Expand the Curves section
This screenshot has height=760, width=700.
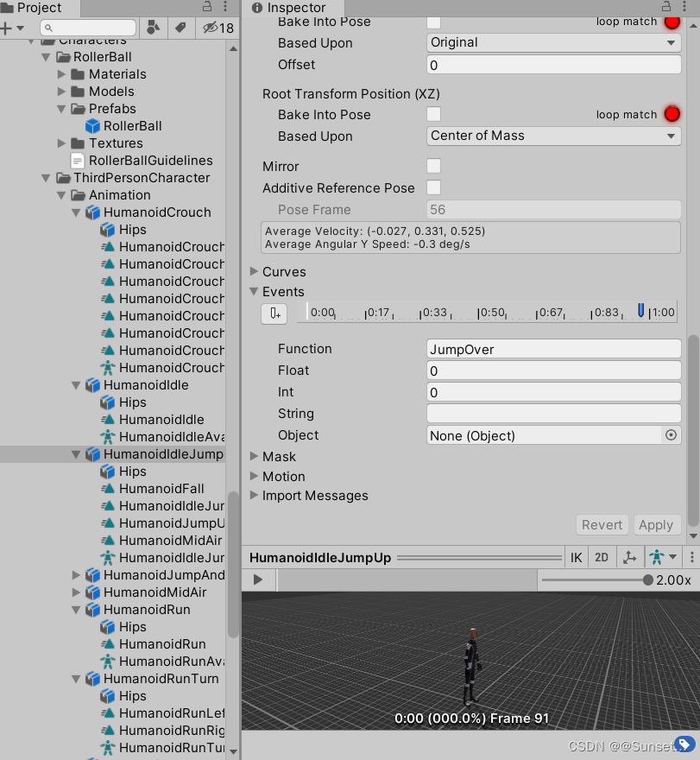coord(254,271)
